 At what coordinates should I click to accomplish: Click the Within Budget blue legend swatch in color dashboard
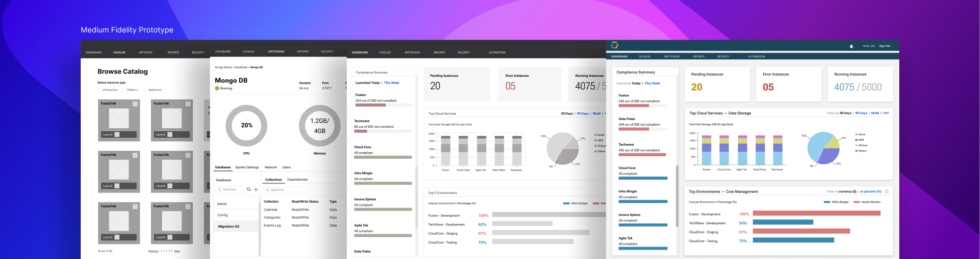827,202
